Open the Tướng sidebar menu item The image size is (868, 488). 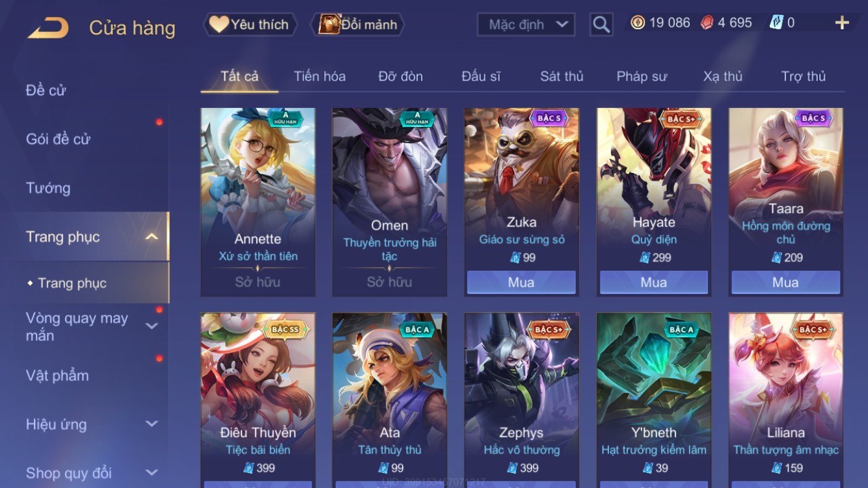(x=48, y=188)
